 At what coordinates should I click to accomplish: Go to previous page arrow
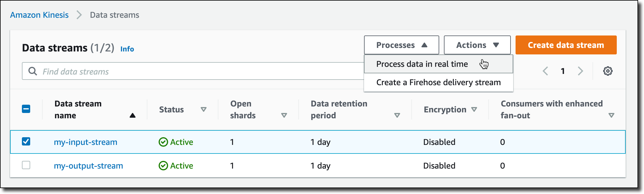point(545,71)
